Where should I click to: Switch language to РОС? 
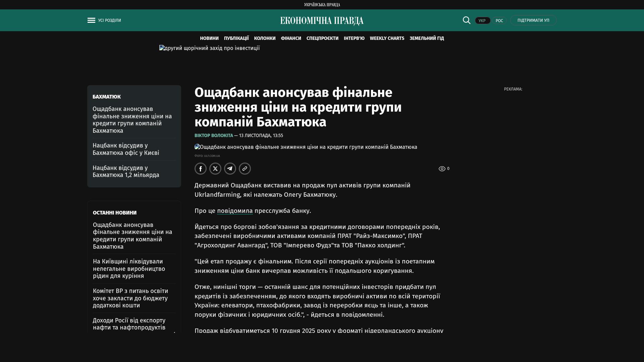pyautogui.click(x=499, y=20)
